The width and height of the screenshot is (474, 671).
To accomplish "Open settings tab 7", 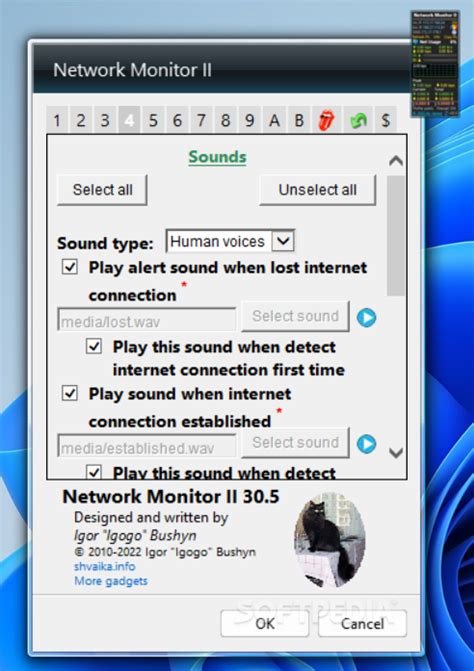I will click(201, 120).
